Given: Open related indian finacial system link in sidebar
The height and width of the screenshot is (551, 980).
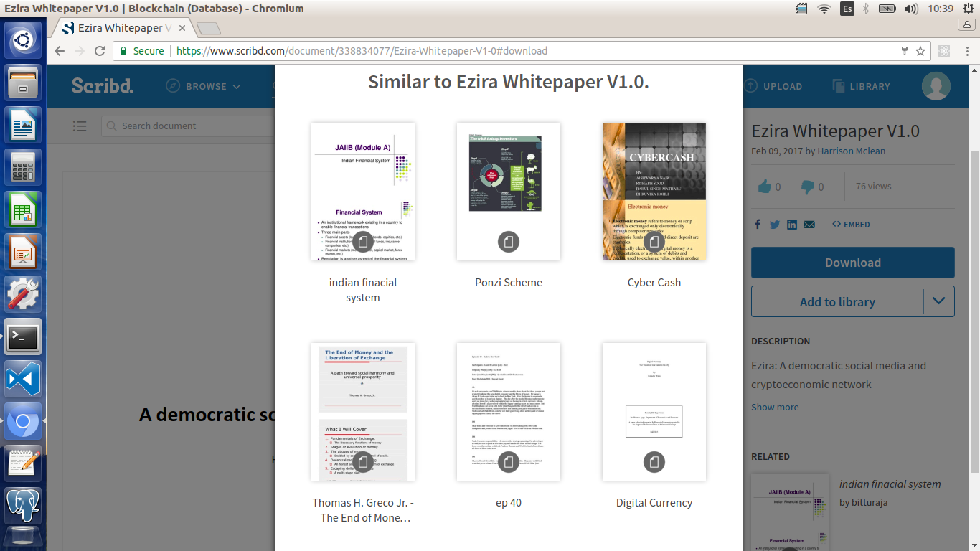Looking at the screenshot, I should 890,484.
